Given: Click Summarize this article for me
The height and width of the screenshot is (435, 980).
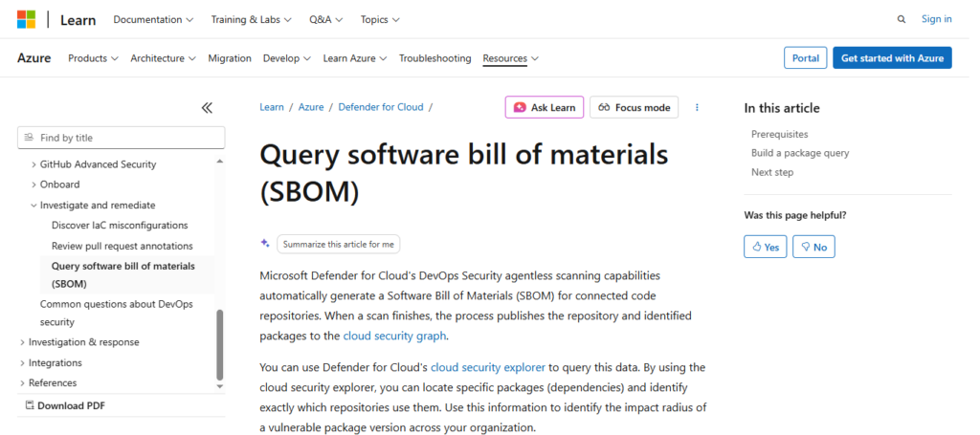Looking at the screenshot, I should click(x=338, y=244).
